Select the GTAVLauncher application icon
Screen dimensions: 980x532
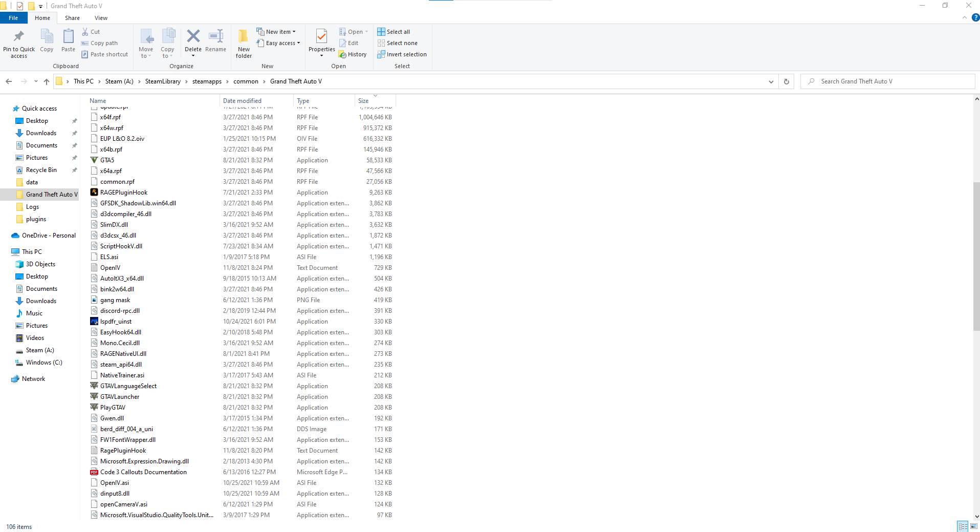coord(94,397)
